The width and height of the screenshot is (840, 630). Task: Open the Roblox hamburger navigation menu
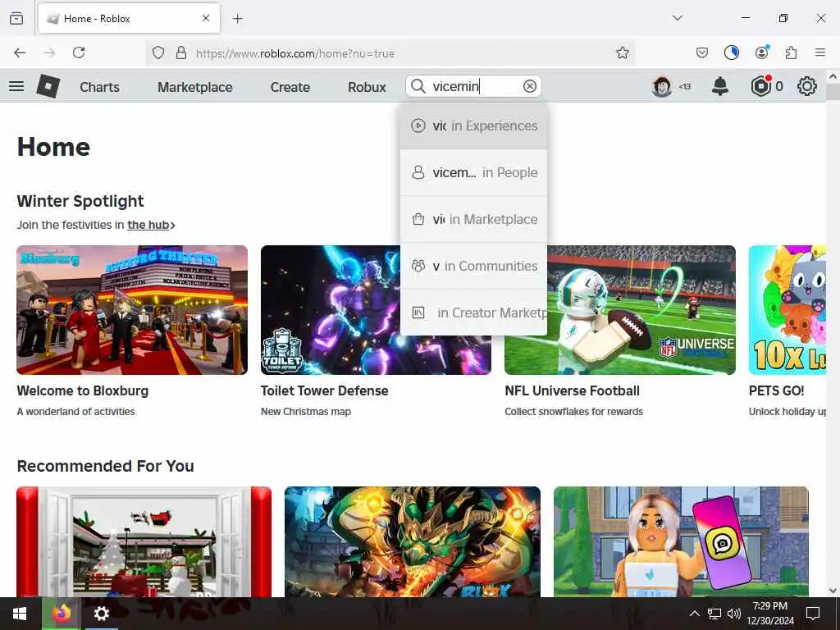tap(16, 86)
